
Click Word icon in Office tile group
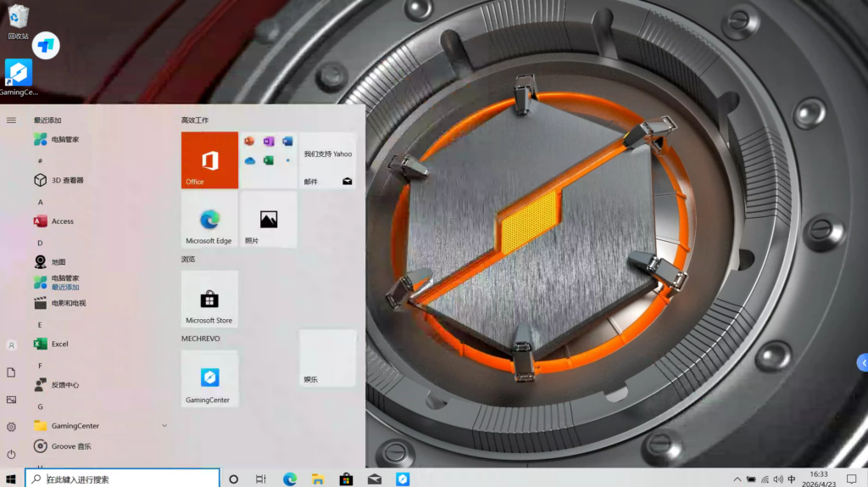[x=287, y=142]
